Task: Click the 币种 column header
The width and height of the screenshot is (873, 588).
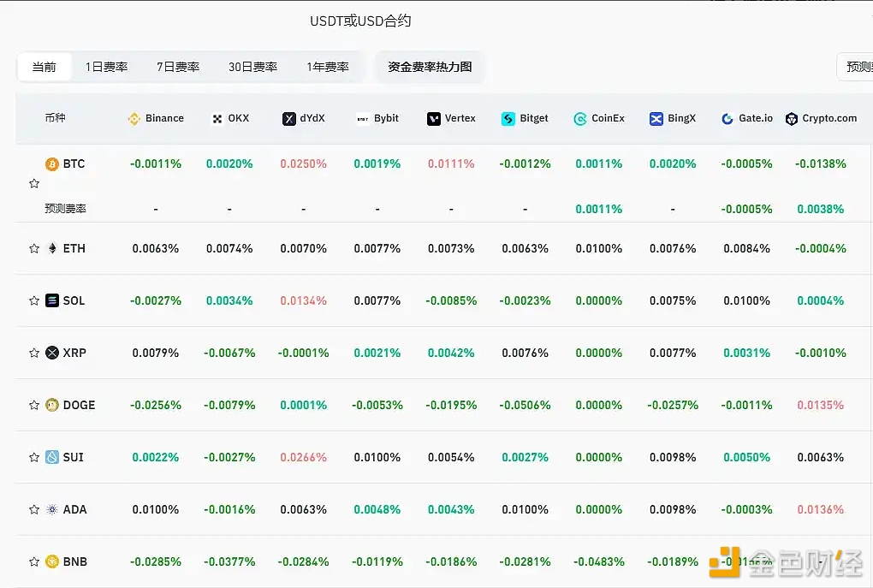Action: [x=55, y=118]
